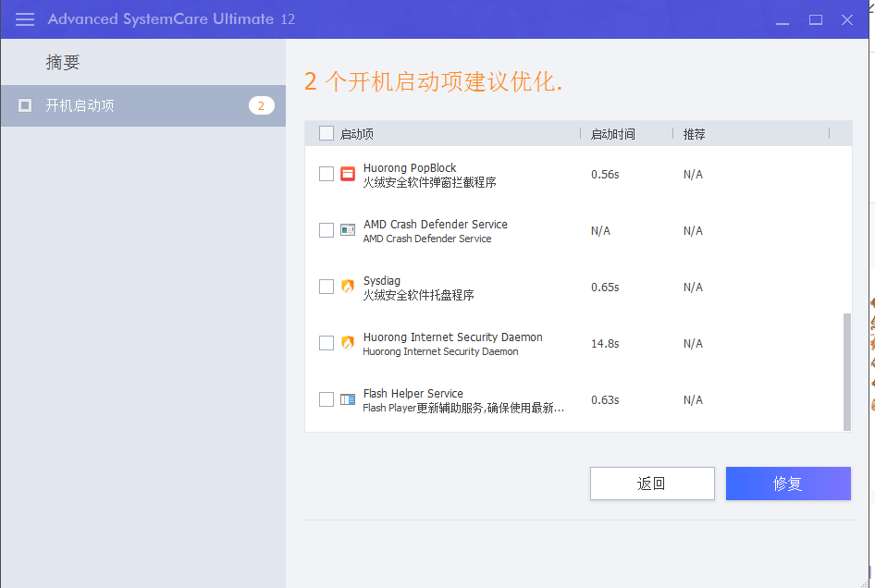
Task: Switch to the 开机启动项 sidebar tab
Action: (80, 105)
